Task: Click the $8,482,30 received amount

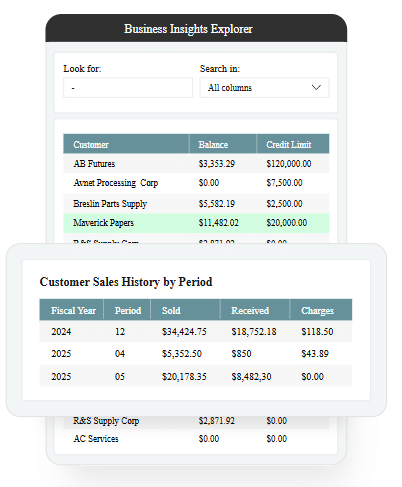Action: (x=252, y=377)
